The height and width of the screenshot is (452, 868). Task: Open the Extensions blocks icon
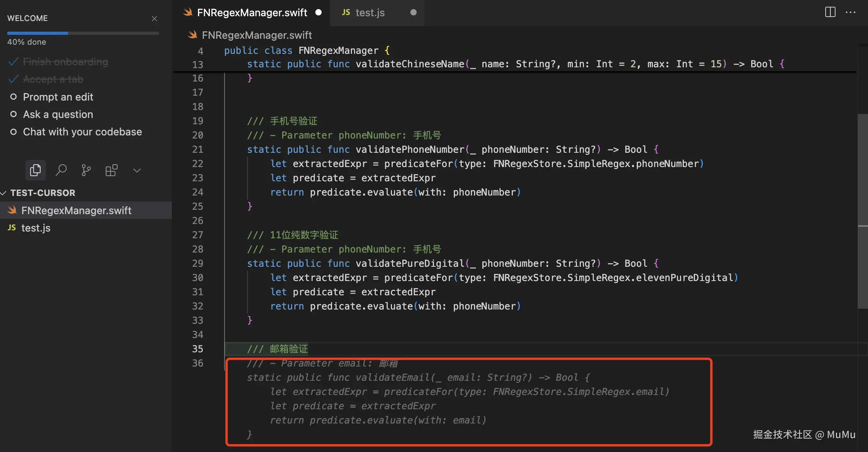(x=111, y=170)
